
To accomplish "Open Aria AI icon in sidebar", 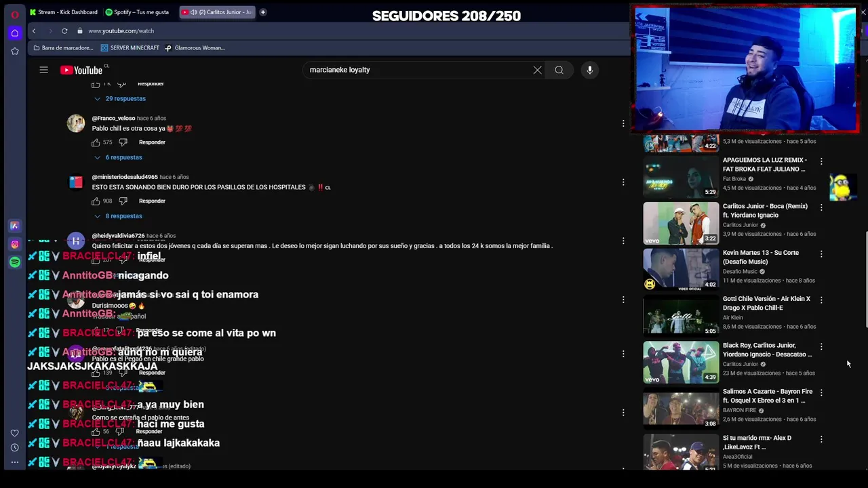I will [15, 226].
